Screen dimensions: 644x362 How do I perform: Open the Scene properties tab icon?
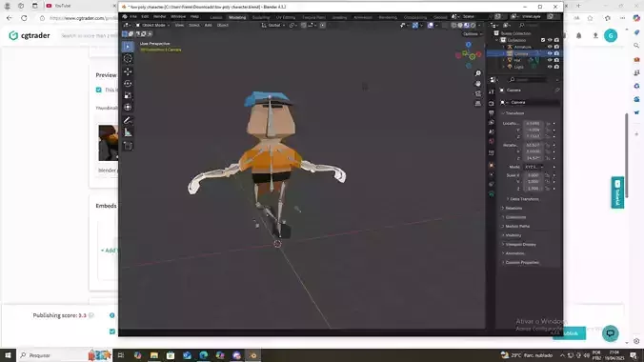click(492, 131)
